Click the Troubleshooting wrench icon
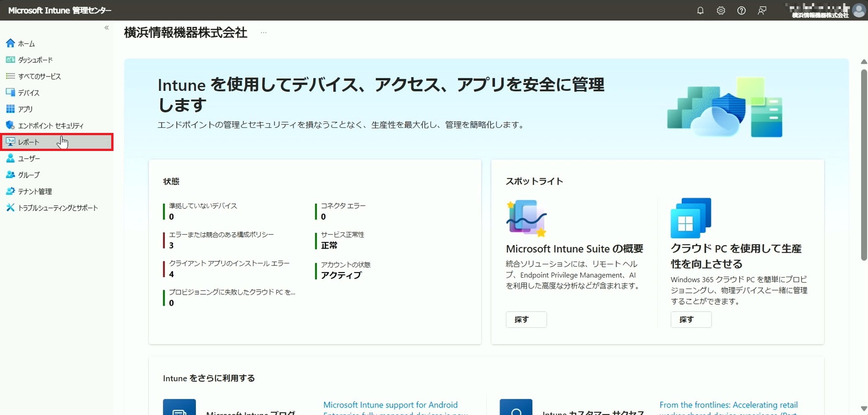 (10, 207)
